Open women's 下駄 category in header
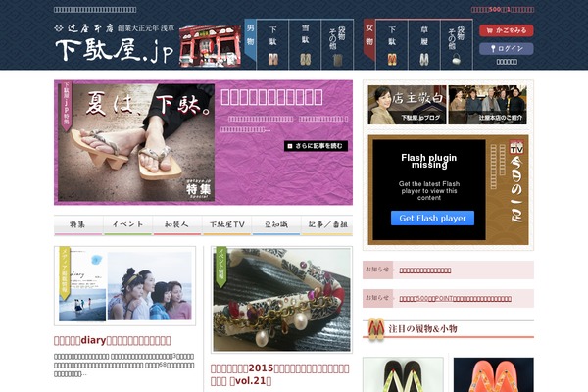This screenshot has height=392, width=588. tap(392, 45)
